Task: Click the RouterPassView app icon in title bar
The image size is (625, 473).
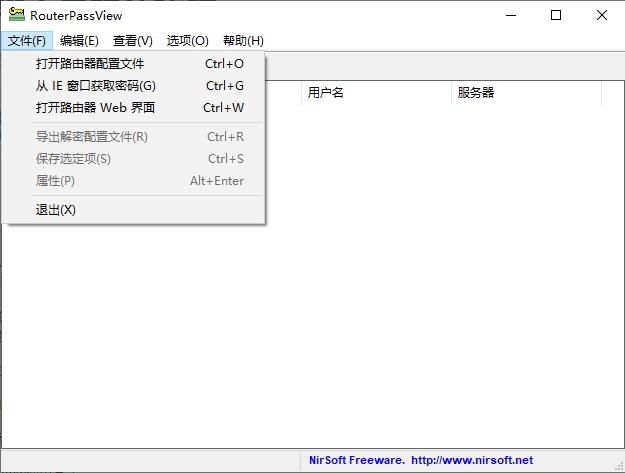Action: click(16, 14)
